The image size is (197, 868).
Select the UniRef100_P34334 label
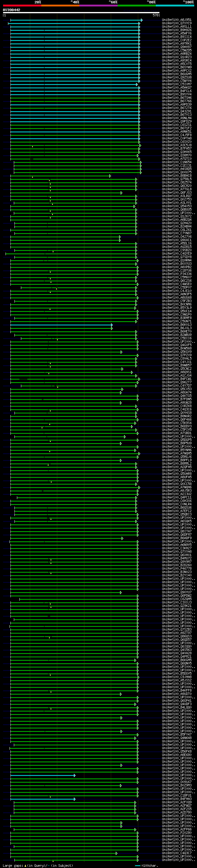coord(177,274)
